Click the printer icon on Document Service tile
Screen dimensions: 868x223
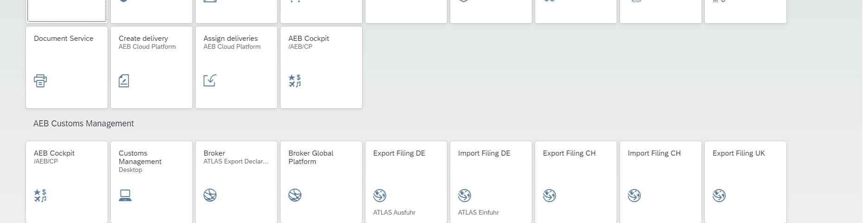40,81
